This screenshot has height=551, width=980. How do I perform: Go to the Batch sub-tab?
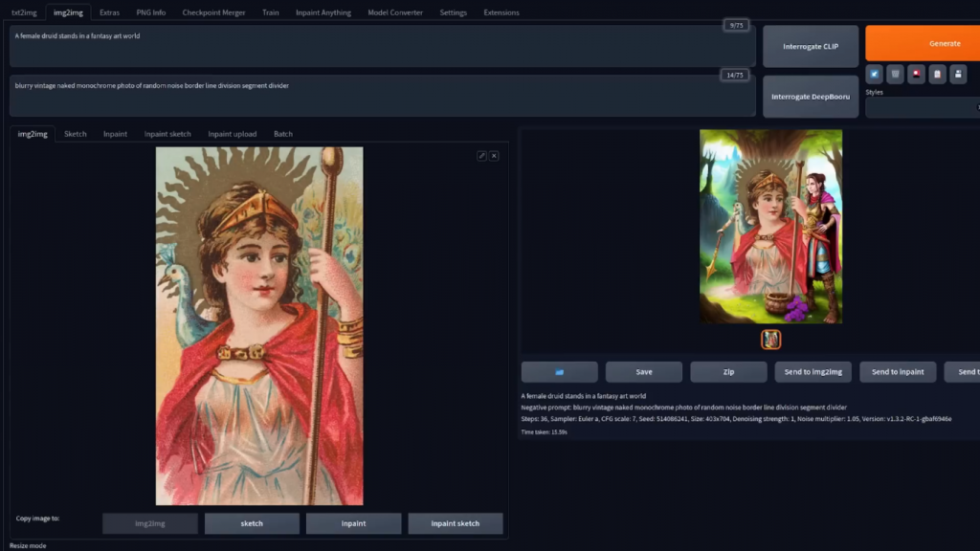point(283,134)
